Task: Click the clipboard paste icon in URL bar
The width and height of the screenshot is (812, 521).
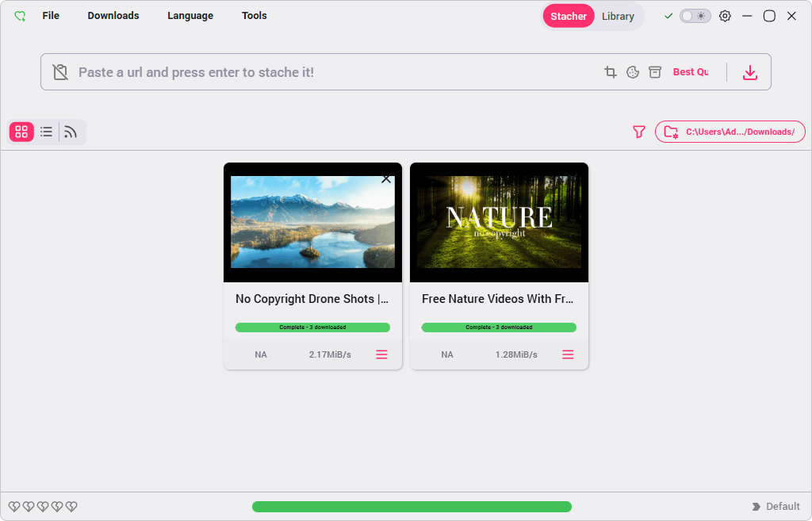Action: [60, 72]
